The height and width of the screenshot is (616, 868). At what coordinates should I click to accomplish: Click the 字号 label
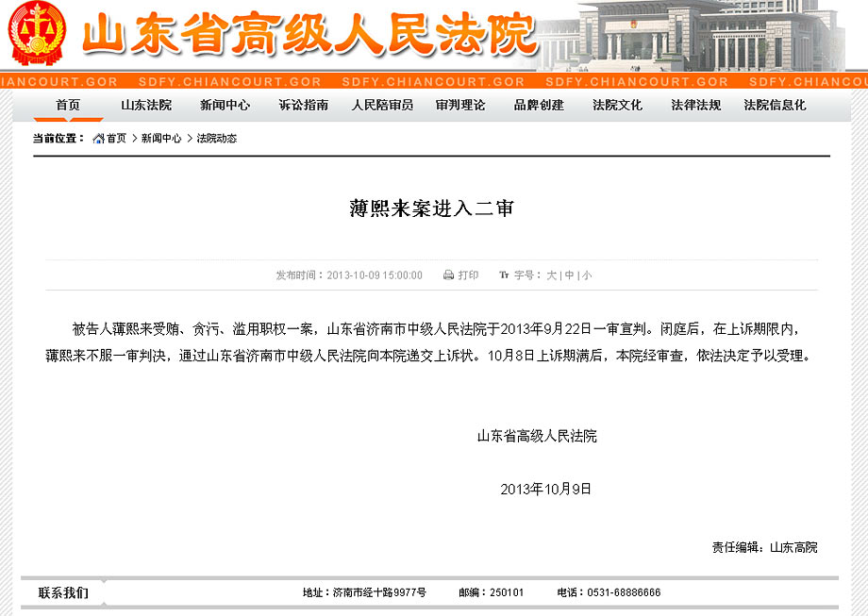[x=527, y=275]
